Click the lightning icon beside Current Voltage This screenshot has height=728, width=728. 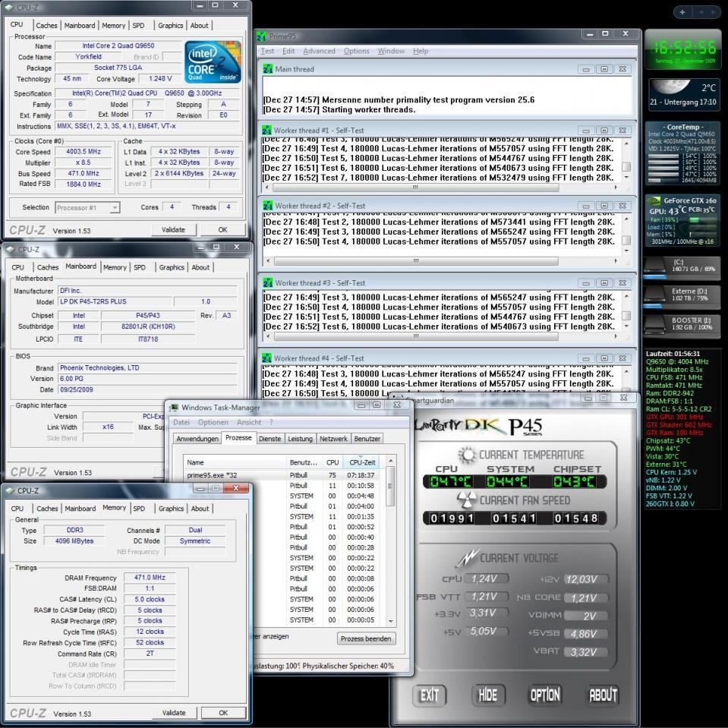(467, 558)
